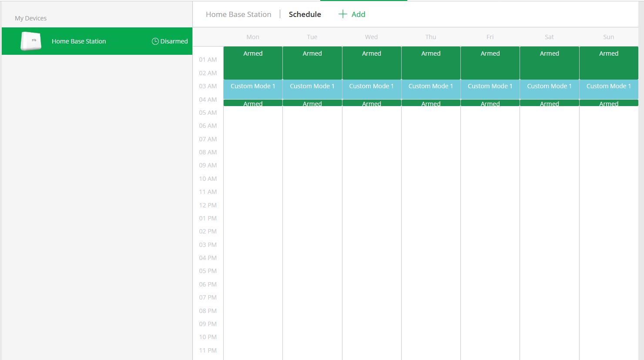644x360 pixels.
Task: Select Saturday's Custom Mode 1 block
Action: click(549, 89)
